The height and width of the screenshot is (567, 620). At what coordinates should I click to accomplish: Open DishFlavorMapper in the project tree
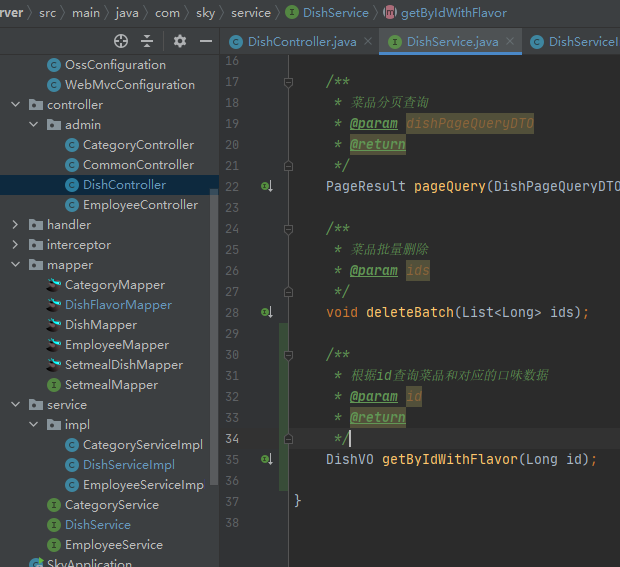click(x=118, y=305)
